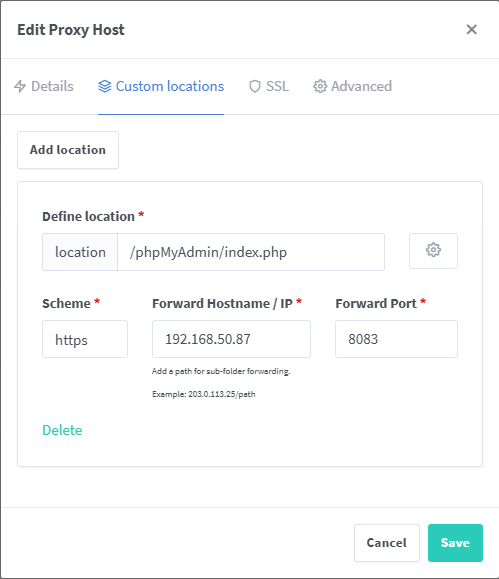Screen dimensions: 499x579
Task: Click the Cancel button
Action: (387, 543)
